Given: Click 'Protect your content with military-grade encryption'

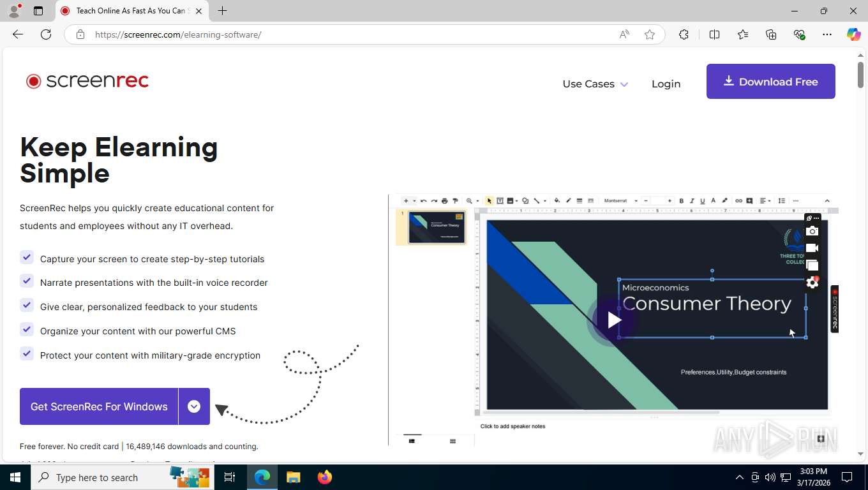Looking at the screenshot, I should 150,355.
